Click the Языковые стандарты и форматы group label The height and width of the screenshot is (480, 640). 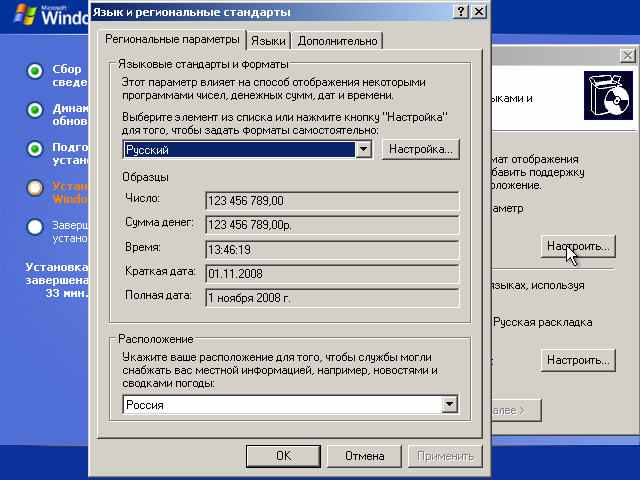[x=203, y=64]
